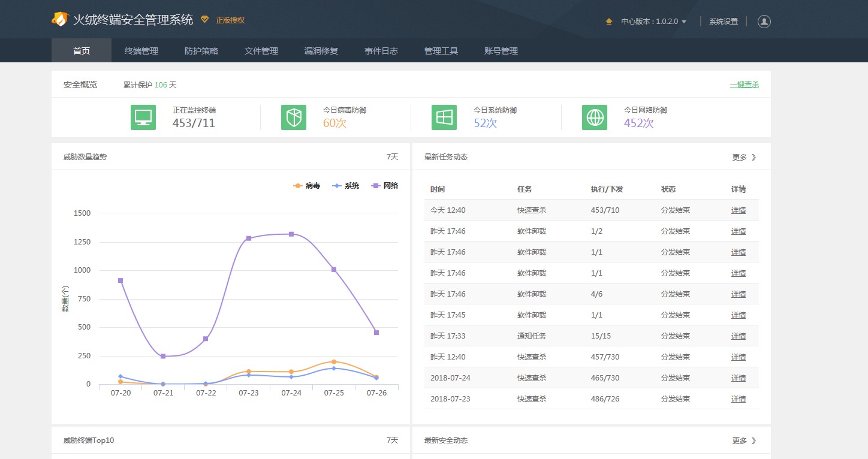Click the virus defense shield icon

[x=294, y=117]
